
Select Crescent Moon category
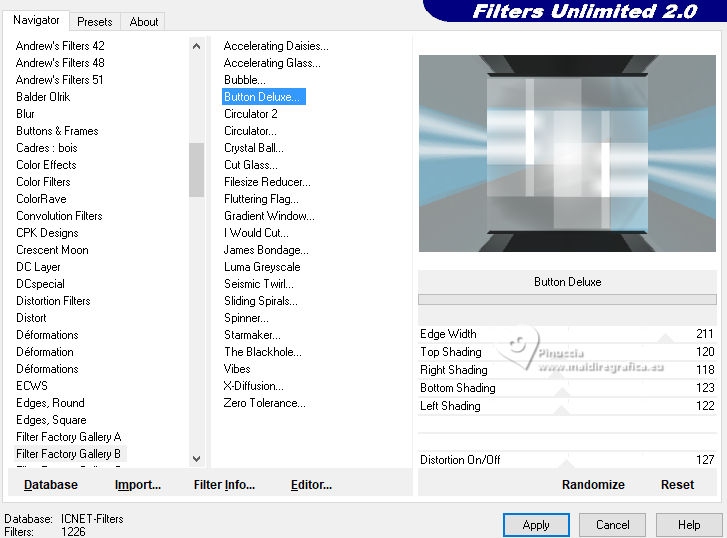click(52, 250)
